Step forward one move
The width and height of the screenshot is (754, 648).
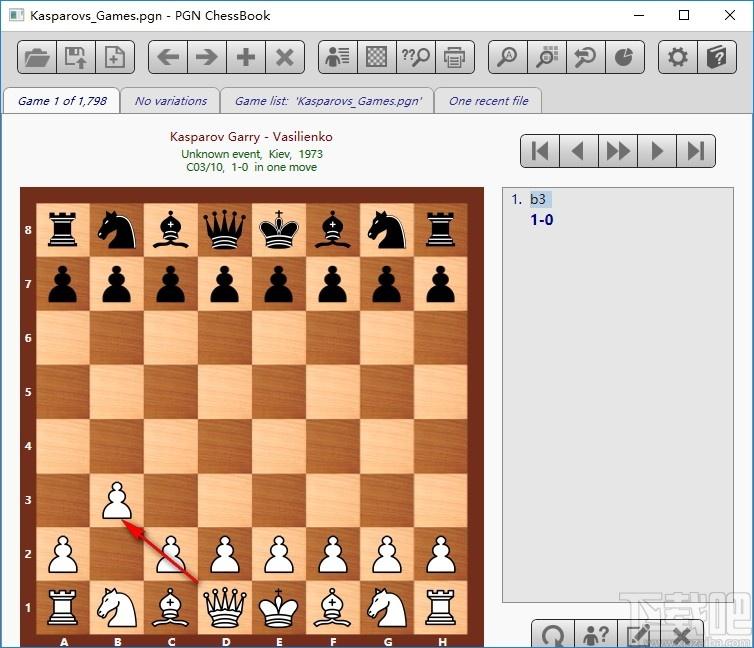click(657, 151)
